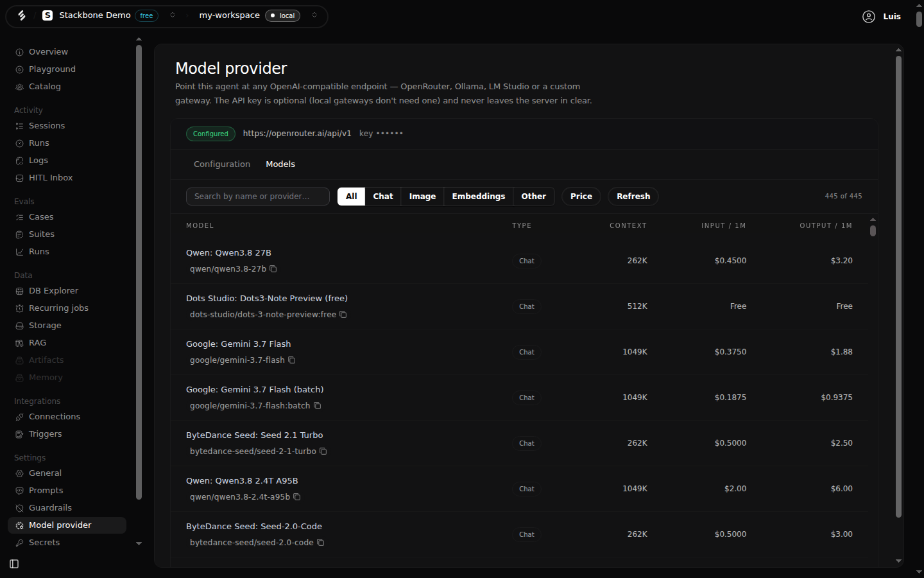Open HITL Inbox in the sidebar
Image resolution: width=924 pixels, height=578 pixels.
67,178
